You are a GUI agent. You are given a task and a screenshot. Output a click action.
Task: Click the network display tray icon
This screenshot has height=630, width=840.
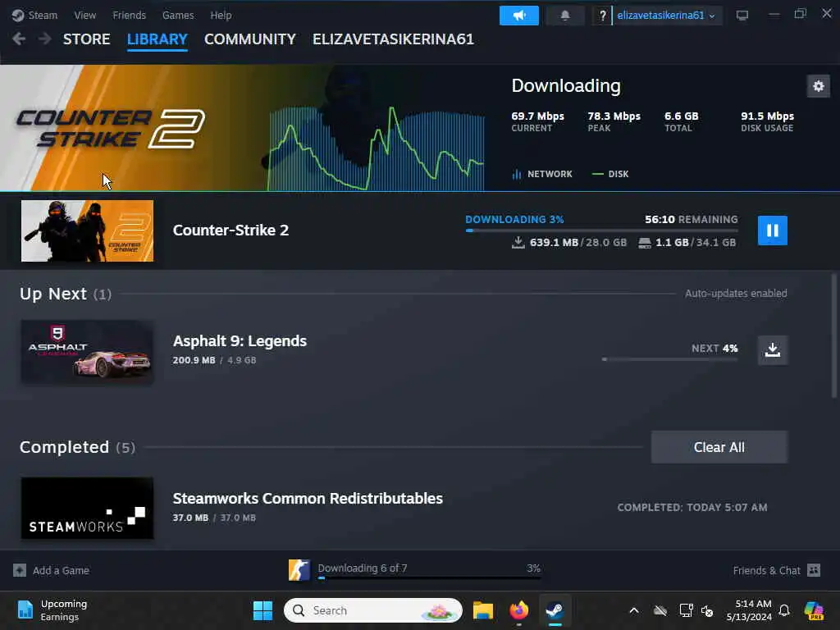click(x=686, y=610)
